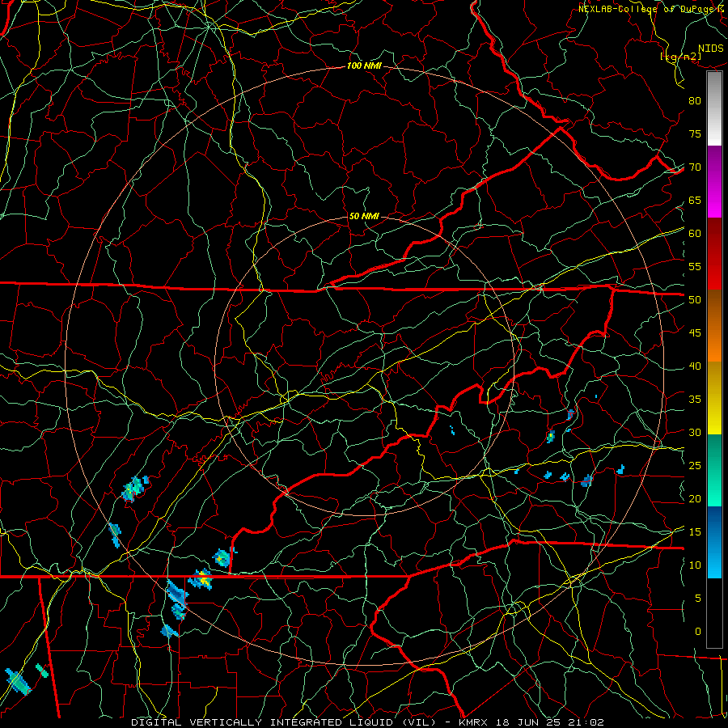Click the 80 value on the VIL scale
Viewport: 728px width, 728px height.
[x=695, y=101]
